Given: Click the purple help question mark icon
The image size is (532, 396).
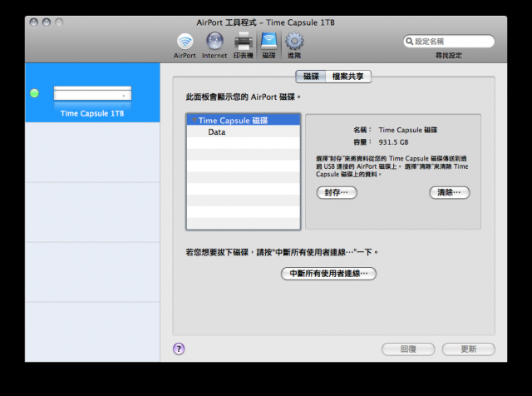Looking at the screenshot, I should 179,349.
